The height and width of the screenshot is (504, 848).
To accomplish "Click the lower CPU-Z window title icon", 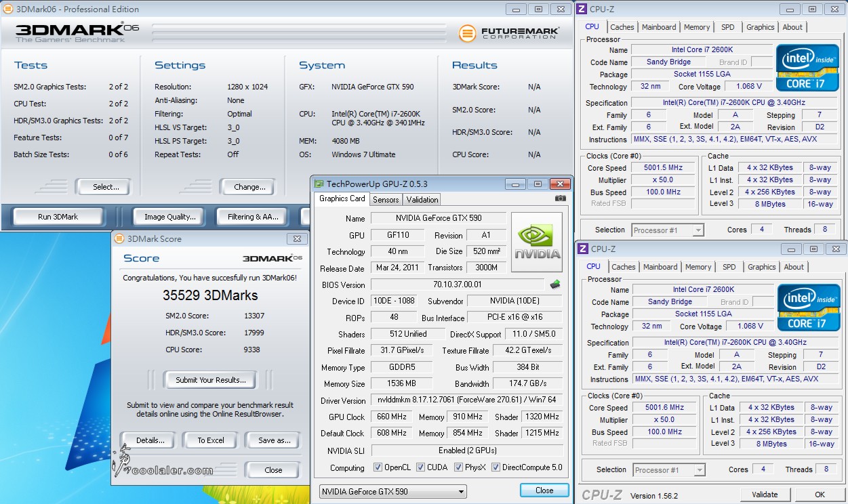I will click(x=582, y=249).
